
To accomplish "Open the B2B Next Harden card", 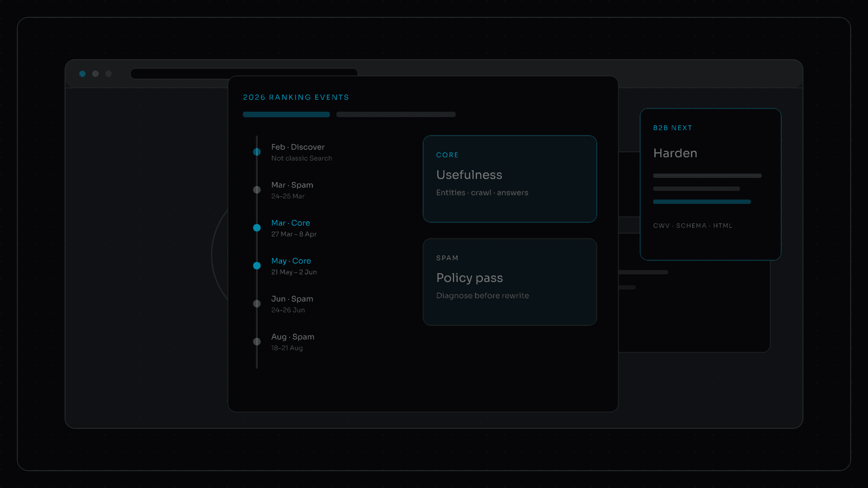I will point(711,184).
